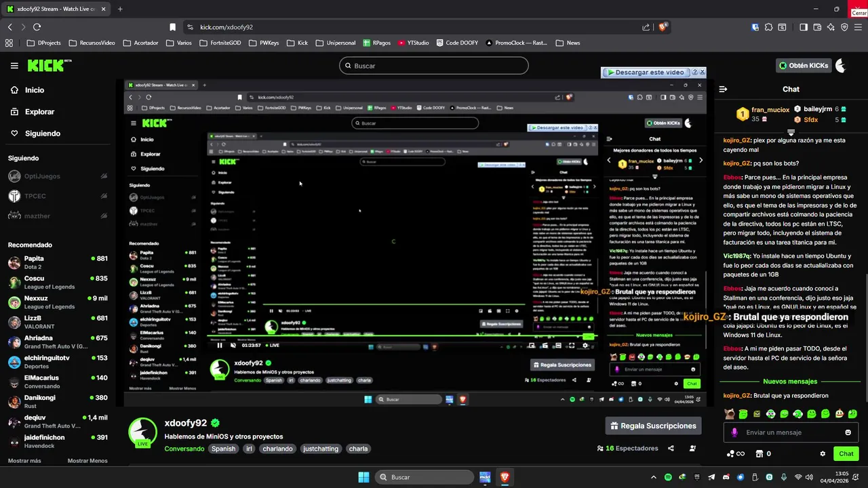The width and height of the screenshot is (868, 488).
Task: Click Mostrar más in sidebar
Action: [x=24, y=461]
